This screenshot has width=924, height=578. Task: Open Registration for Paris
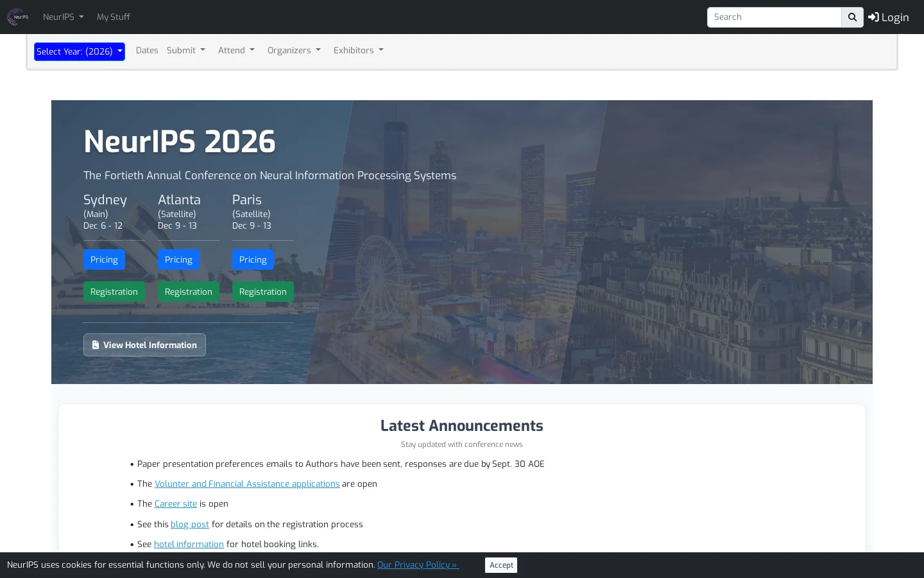pos(263,292)
